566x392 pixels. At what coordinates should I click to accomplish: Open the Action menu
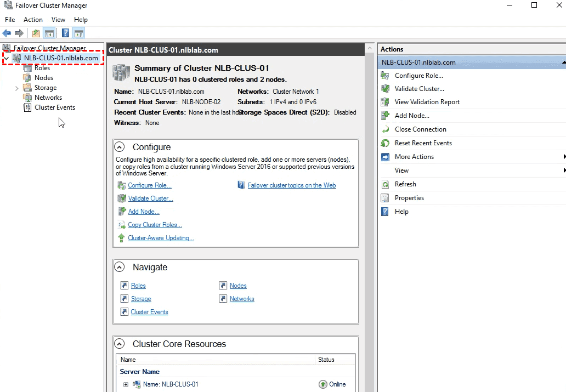pyautogui.click(x=33, y=20)
